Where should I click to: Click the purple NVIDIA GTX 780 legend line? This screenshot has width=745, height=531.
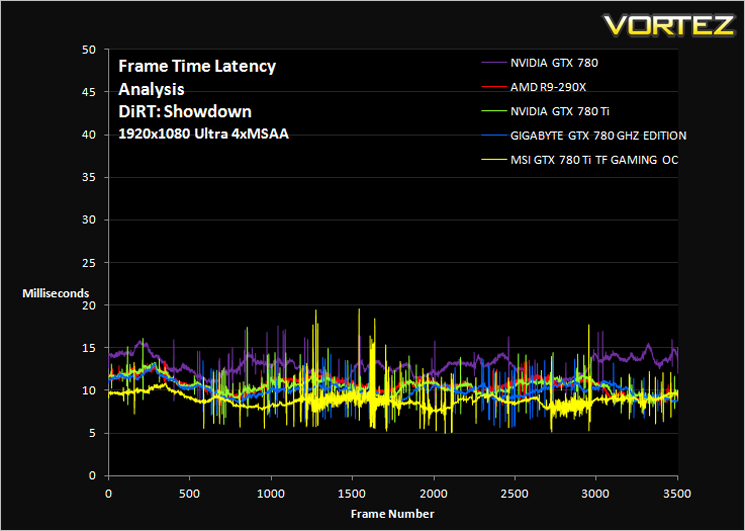(494, 63)
